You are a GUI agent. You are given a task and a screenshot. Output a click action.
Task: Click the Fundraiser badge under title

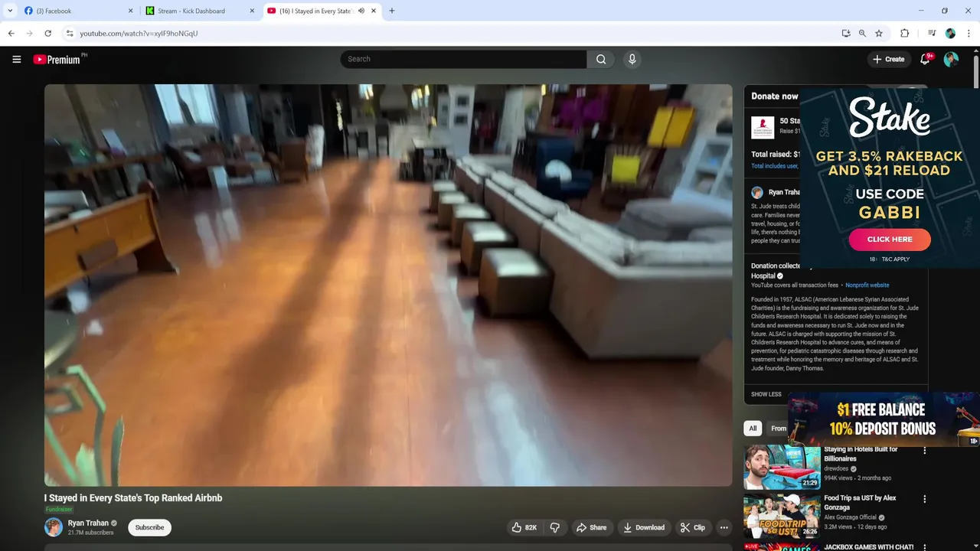(59, 510)
